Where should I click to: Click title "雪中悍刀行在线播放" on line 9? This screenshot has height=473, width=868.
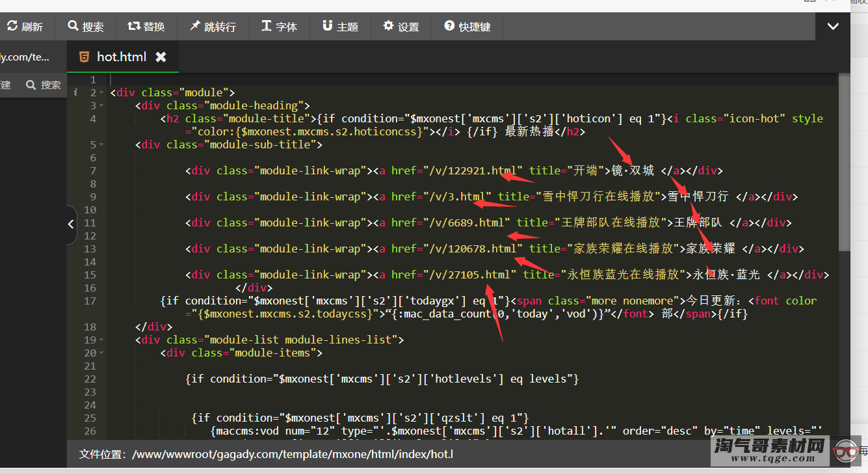(x=598, y=196)
